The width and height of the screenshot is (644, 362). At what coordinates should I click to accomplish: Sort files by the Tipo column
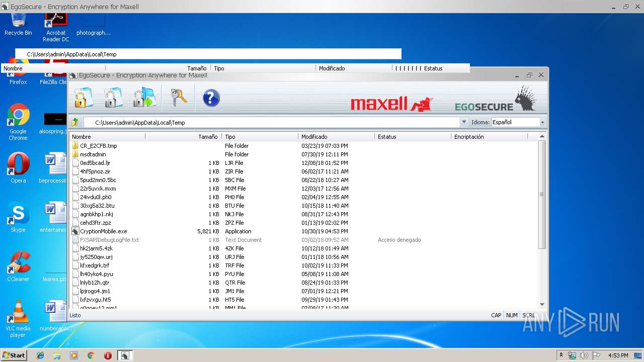260,137
